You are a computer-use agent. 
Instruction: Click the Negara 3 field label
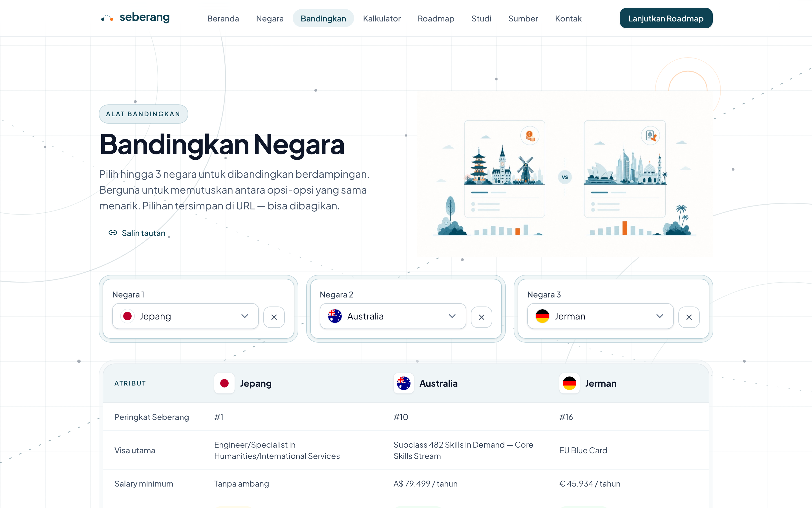pos(544,294)
